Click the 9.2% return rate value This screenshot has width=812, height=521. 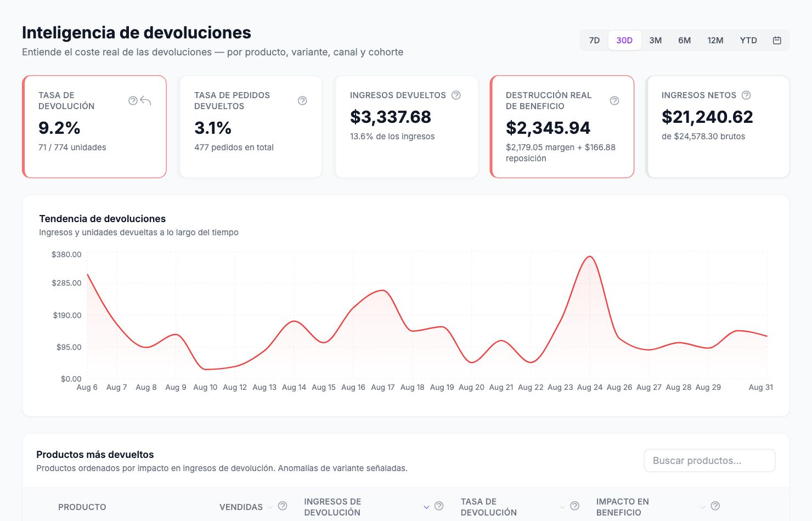click(59, 128)
